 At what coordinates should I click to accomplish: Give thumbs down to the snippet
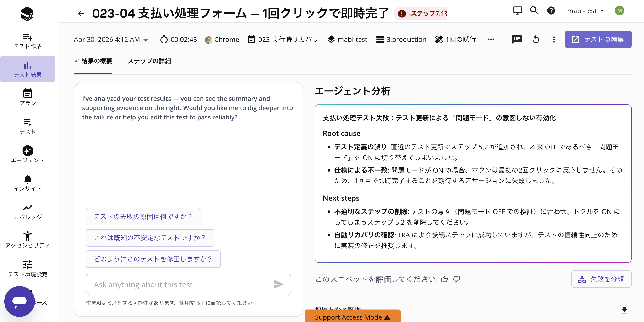(456, 279)
